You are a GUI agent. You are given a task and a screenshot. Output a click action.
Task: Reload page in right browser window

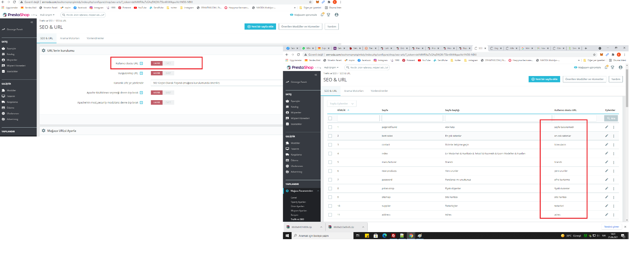pos(298,55)
